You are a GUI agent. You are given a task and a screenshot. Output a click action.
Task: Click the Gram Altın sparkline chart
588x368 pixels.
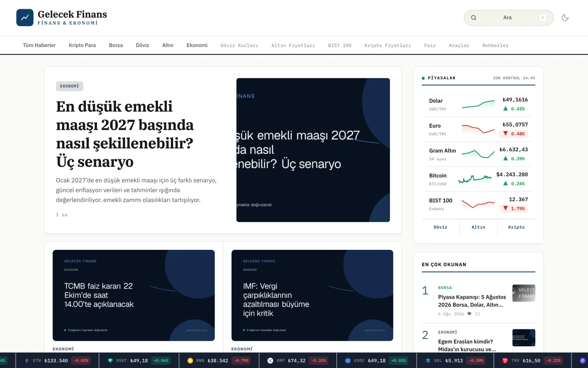(478, 154)
